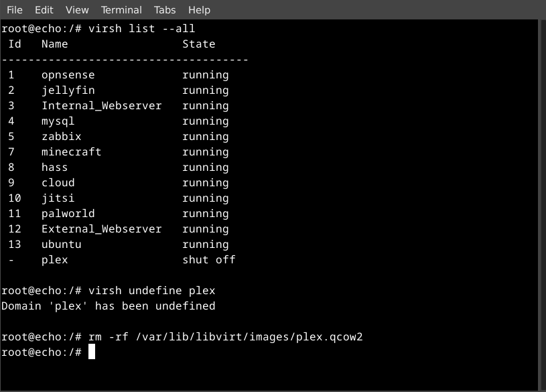Open the Tabs menu
Screen dimensions: 546x392
click(x=164, y=9)
